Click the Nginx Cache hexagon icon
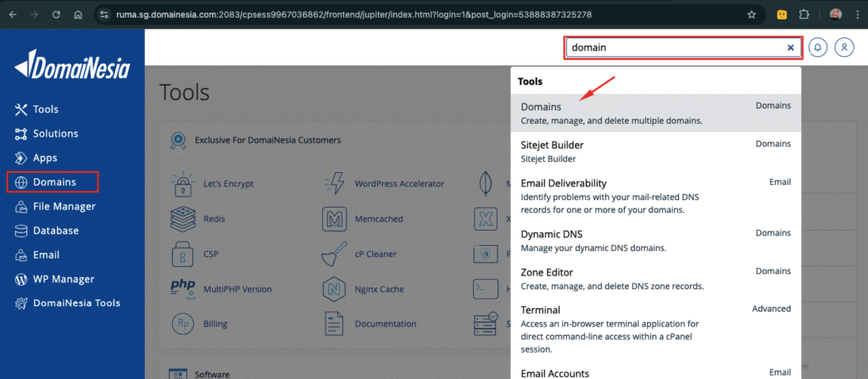This screenshot has height=379, width=868. click(334, 288)
